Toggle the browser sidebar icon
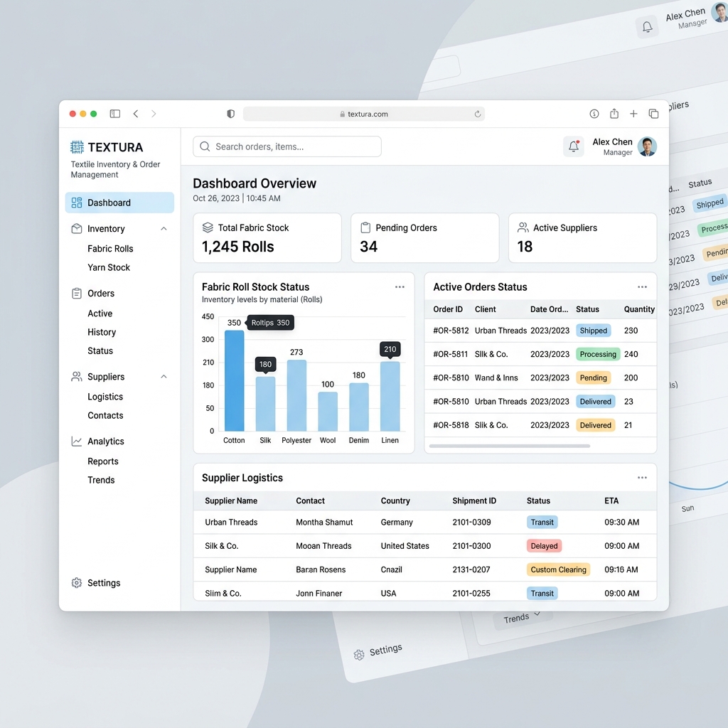Screen dimensions: 728x728 114,114
